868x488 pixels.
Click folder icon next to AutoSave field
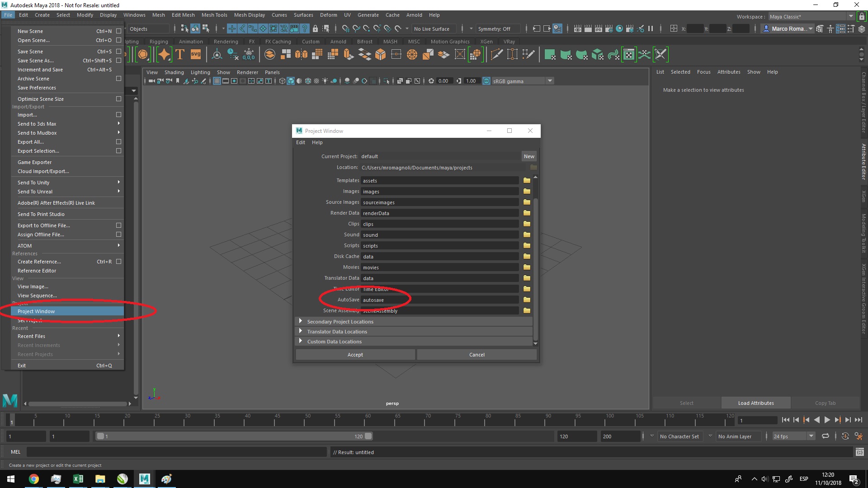click(x=527, y=300)
